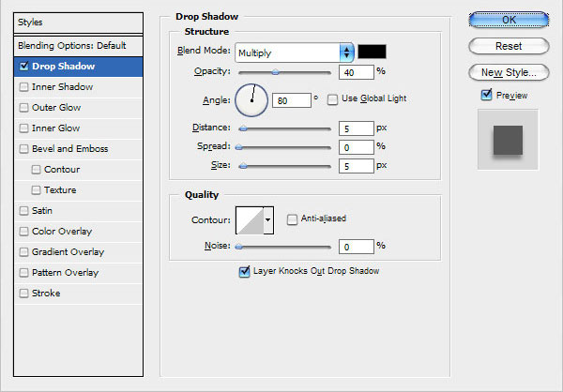The image size is (563, 392).
Task: Click the Contour curve thumbnail
Action: point(250,220)
